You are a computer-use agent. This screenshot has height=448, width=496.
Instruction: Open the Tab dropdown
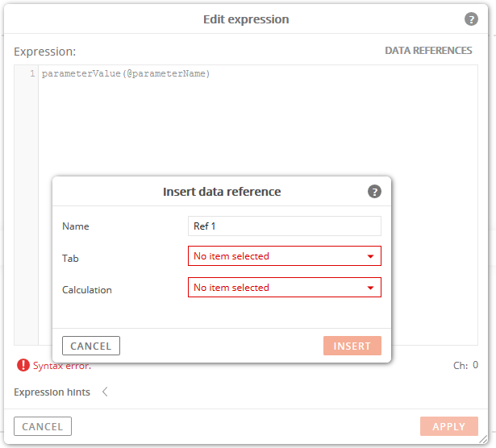pyautogui.click(x=285, y=256)
